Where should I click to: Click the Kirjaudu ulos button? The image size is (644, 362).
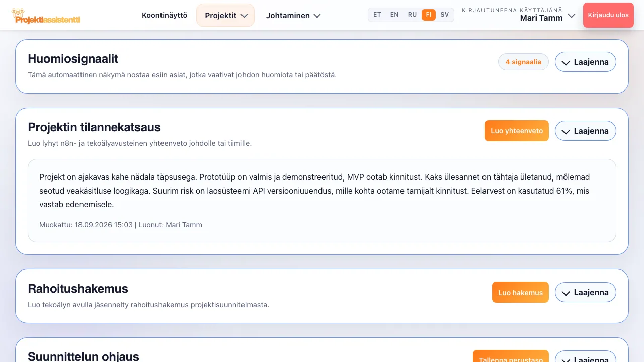pyautogui.click(x=608, y=15)
